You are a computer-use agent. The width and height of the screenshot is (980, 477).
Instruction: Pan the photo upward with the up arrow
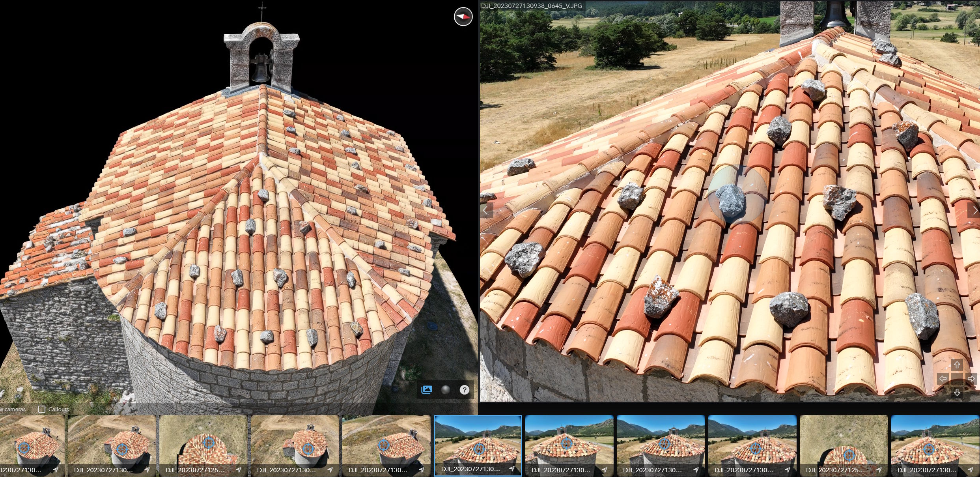point(957,365)
